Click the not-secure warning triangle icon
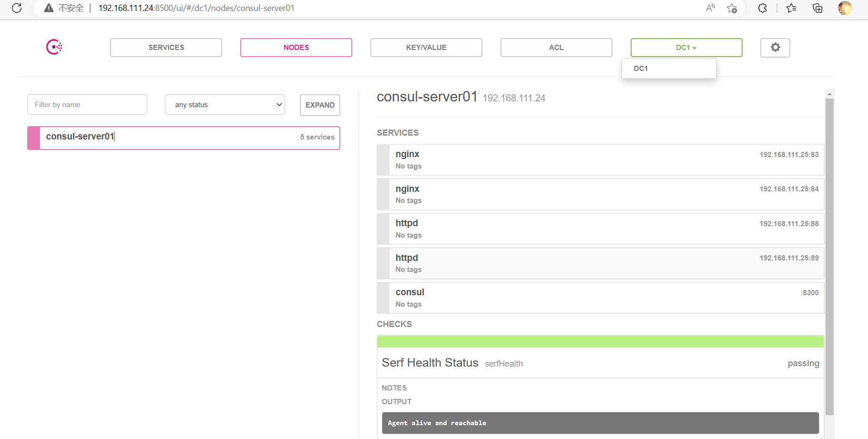The height and width of the screenshot is (439, 868). click(x=49, y=8)
